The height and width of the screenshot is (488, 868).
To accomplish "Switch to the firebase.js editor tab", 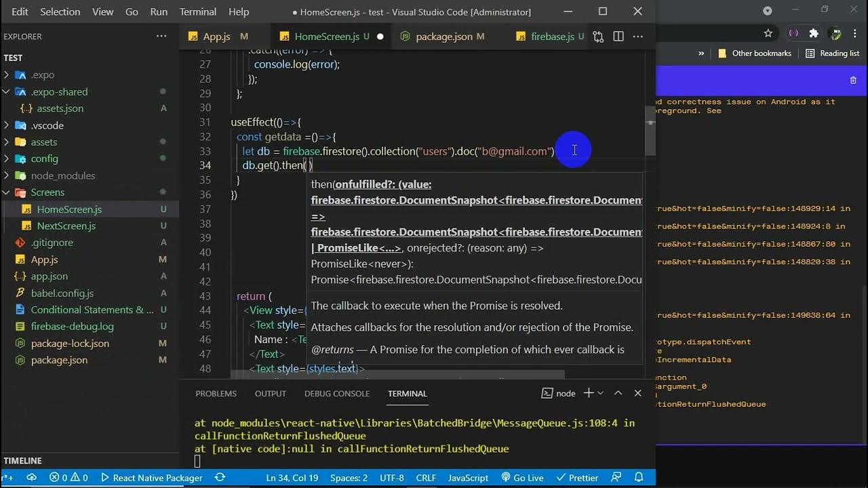I will coord(552,37).
